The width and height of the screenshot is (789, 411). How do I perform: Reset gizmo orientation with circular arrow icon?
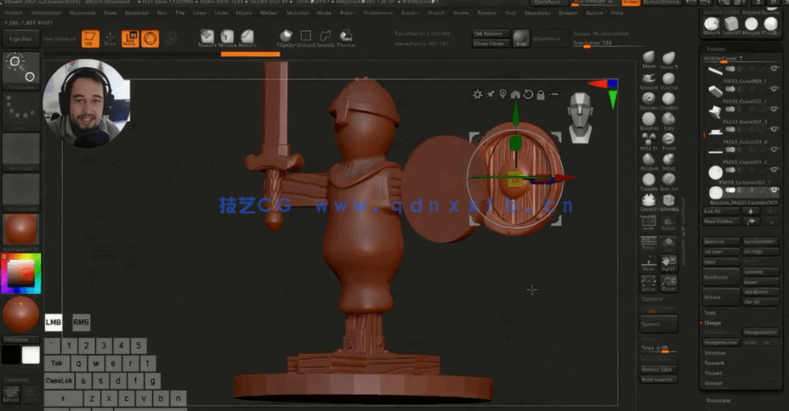click(528, 94)
